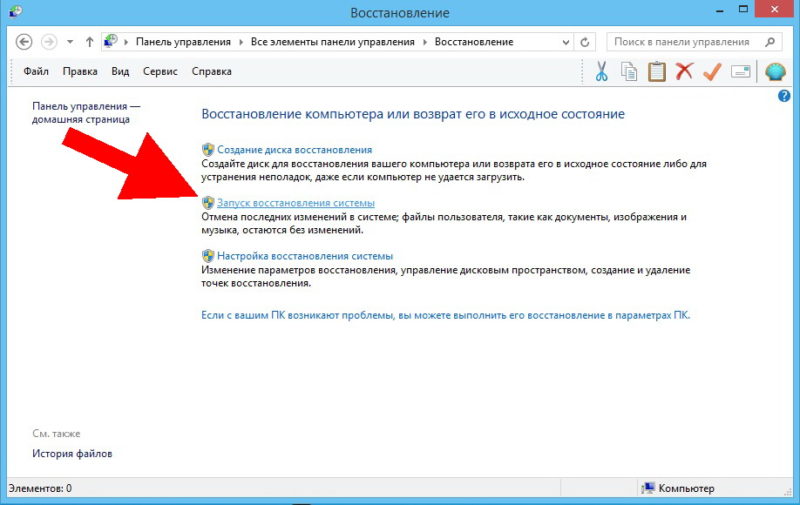Click the red X Delete icon

click(684, 72)
